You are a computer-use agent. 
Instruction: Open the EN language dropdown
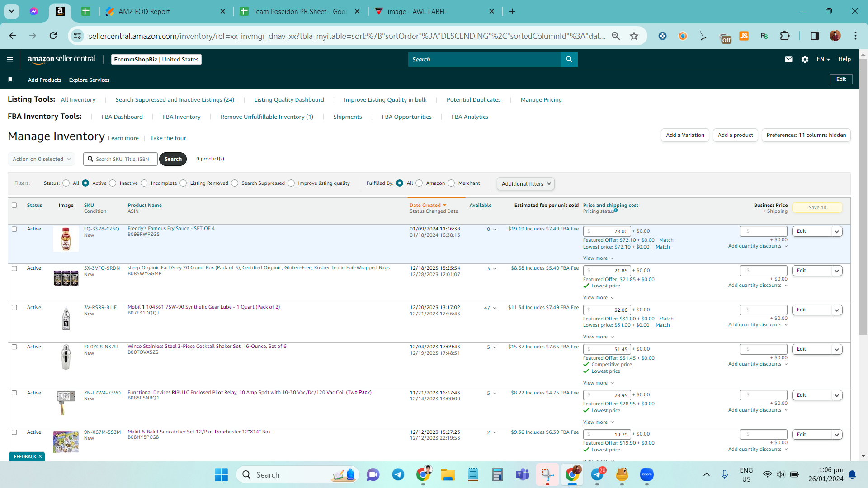click(x=823, y=59)
